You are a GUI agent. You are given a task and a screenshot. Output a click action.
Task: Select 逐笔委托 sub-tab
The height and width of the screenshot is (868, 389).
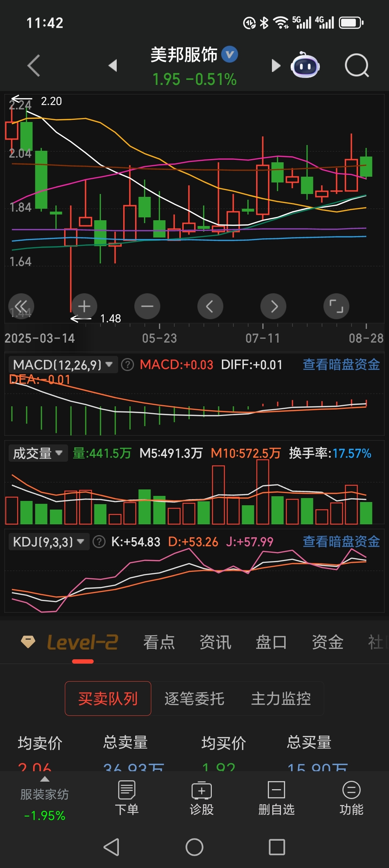tap(194, 699)
